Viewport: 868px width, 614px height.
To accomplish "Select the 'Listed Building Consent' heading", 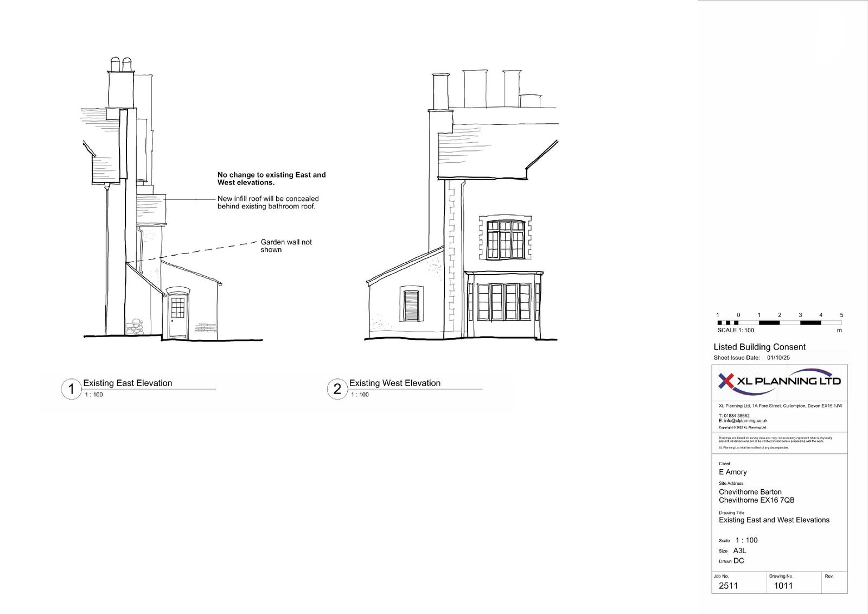I will (759, 347).
